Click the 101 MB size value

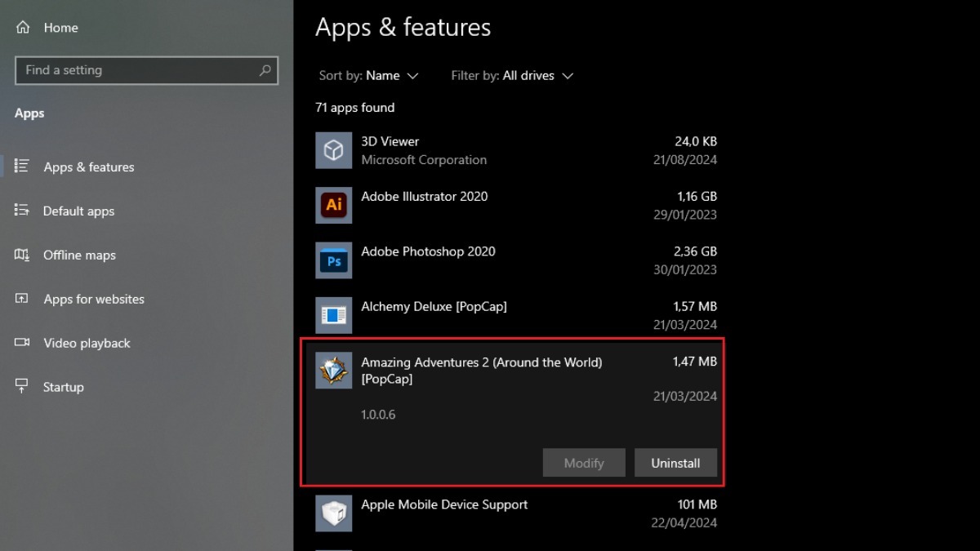click(x=697, y=504)
